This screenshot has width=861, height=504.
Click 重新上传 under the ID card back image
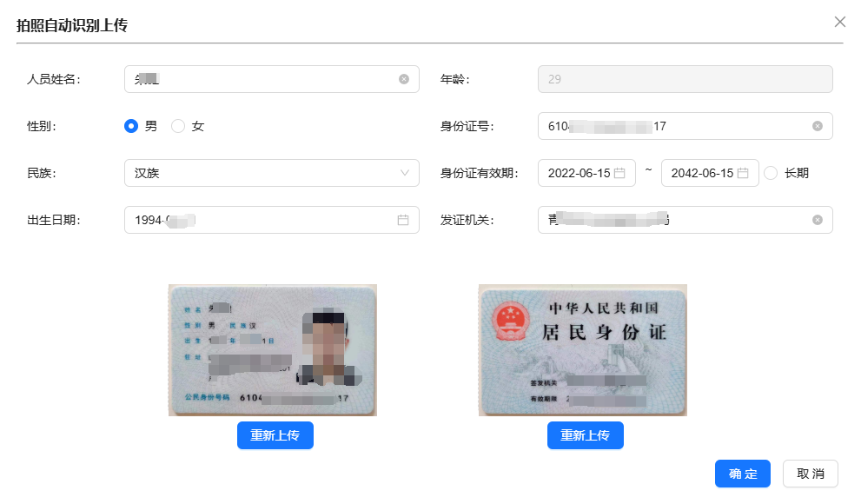click(x=585, y=435)
